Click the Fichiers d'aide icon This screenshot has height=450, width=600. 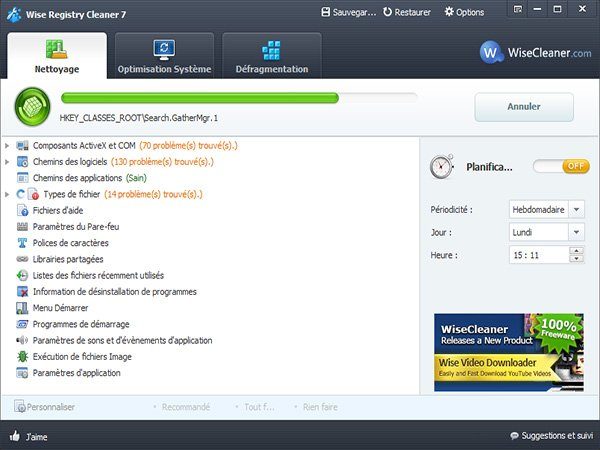23,210
